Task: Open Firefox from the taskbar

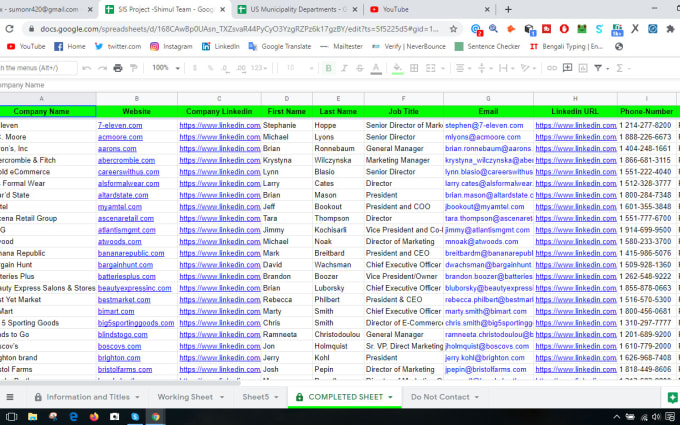Action: coord(94,417)
